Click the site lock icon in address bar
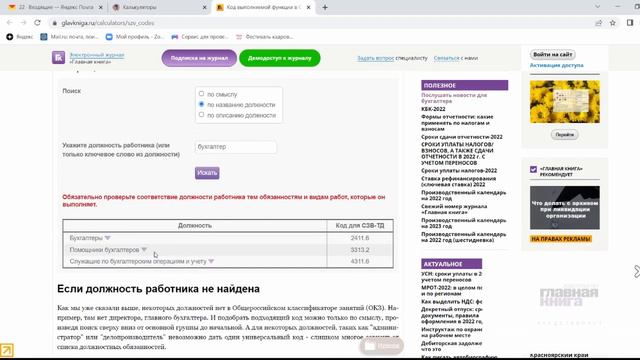Screen dimensions: 640x360 click(54, 23)
